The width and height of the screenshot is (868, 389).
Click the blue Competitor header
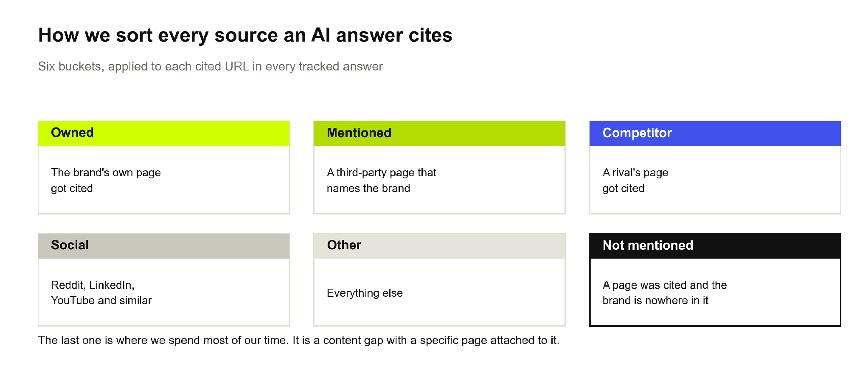click(x=715, y=133)
